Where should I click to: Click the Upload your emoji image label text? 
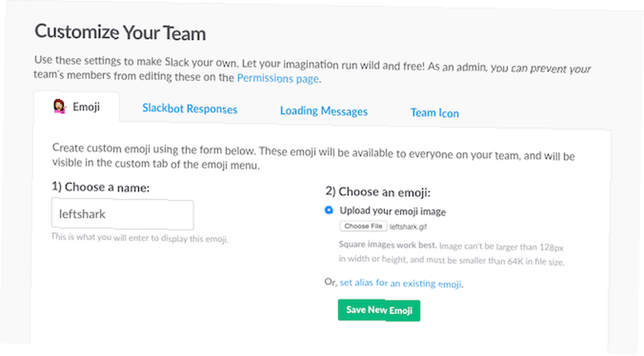(x=393, y=211)
